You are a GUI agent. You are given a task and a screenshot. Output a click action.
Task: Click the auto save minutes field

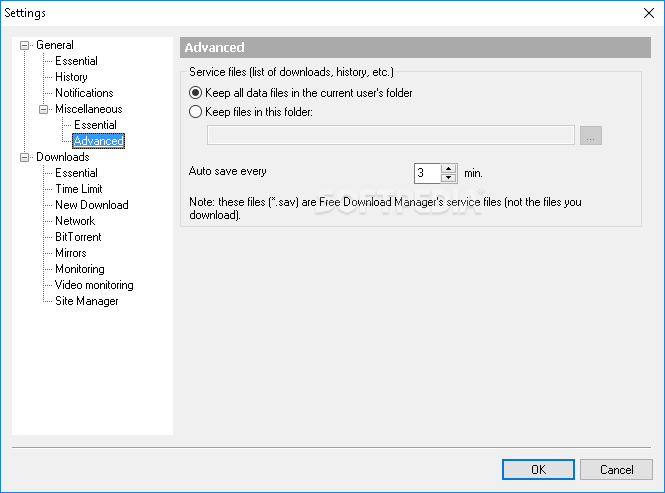click(x=428, y=173)
